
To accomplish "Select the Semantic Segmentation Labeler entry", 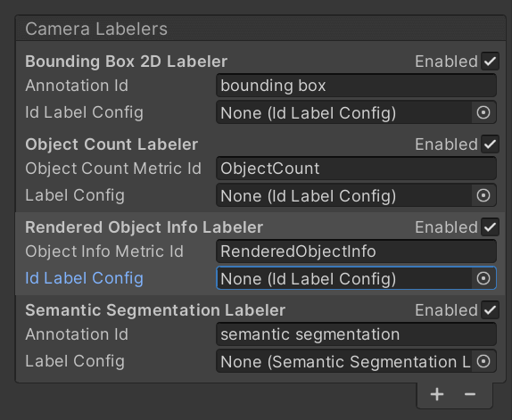I will coord(155,310).
